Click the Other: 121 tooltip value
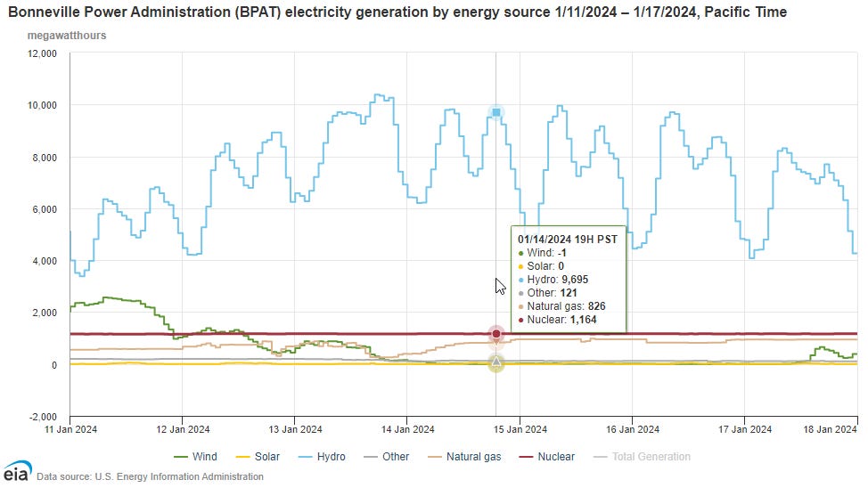The height and width of the screenshot is (488, 868). 547,293
